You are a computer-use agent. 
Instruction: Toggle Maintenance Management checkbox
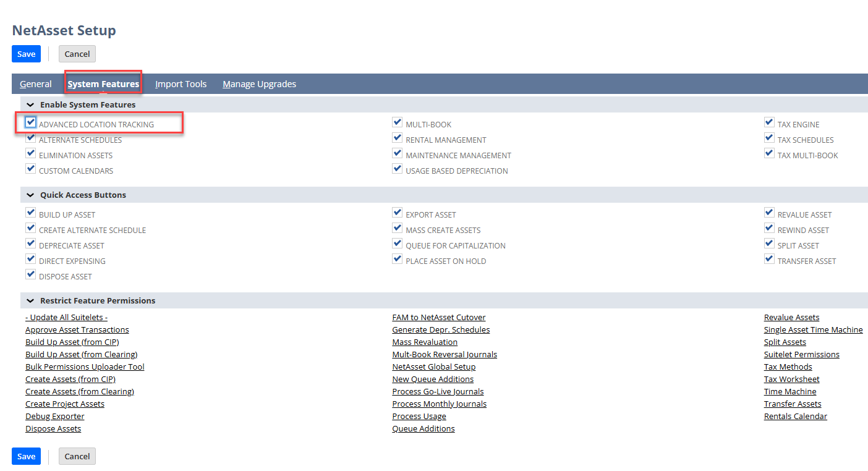click(398, 153)
